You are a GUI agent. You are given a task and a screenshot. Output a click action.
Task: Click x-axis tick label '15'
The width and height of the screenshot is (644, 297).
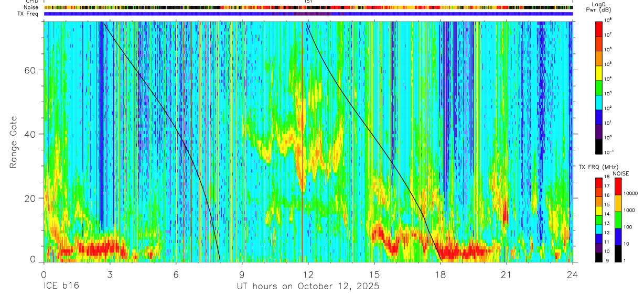tap(374, 274)
